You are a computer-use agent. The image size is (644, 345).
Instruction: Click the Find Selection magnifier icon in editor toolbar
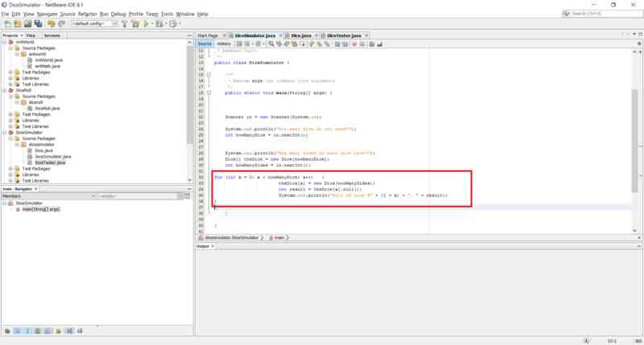click(271, 44)
